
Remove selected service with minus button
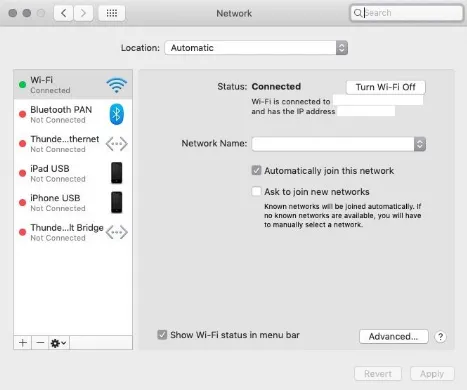[40, 343]
